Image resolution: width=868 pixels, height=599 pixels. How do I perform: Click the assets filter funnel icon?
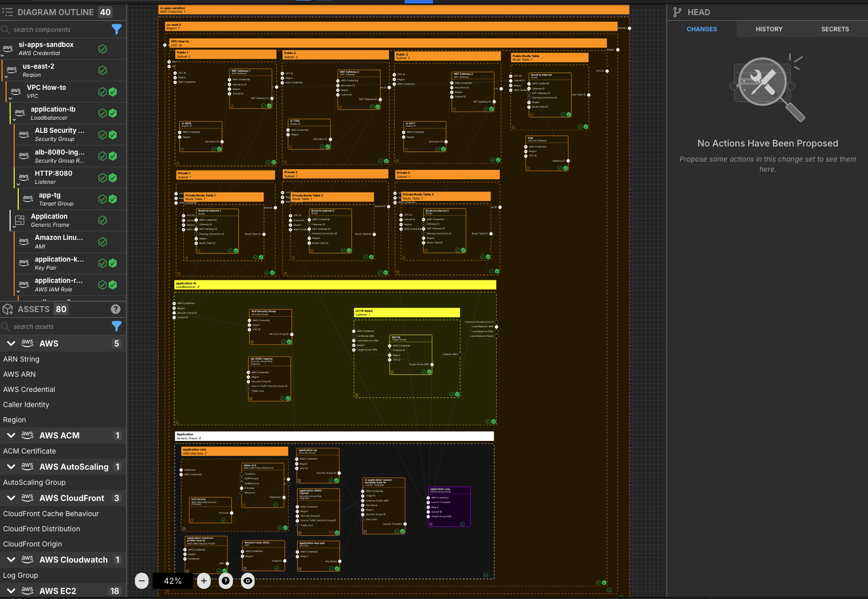[x=117, y=326]
